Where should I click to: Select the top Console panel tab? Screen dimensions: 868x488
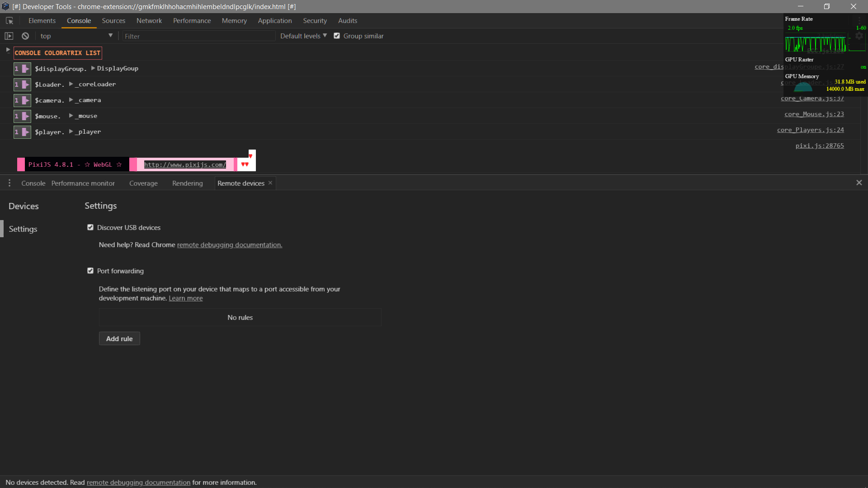click(x=79, y=21)
